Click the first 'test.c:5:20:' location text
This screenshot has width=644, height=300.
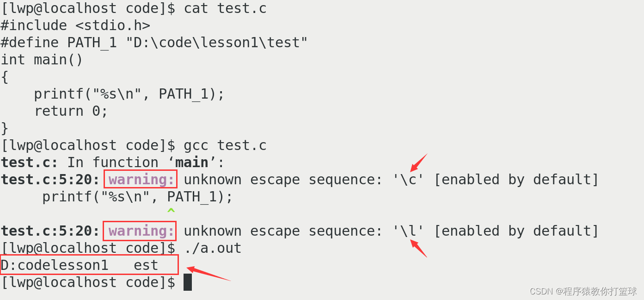point(50,180)
